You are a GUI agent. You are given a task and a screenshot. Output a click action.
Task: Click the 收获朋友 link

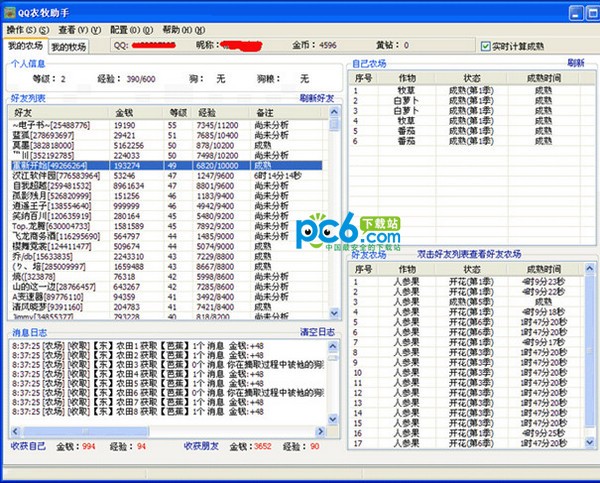tap(201, 446)
